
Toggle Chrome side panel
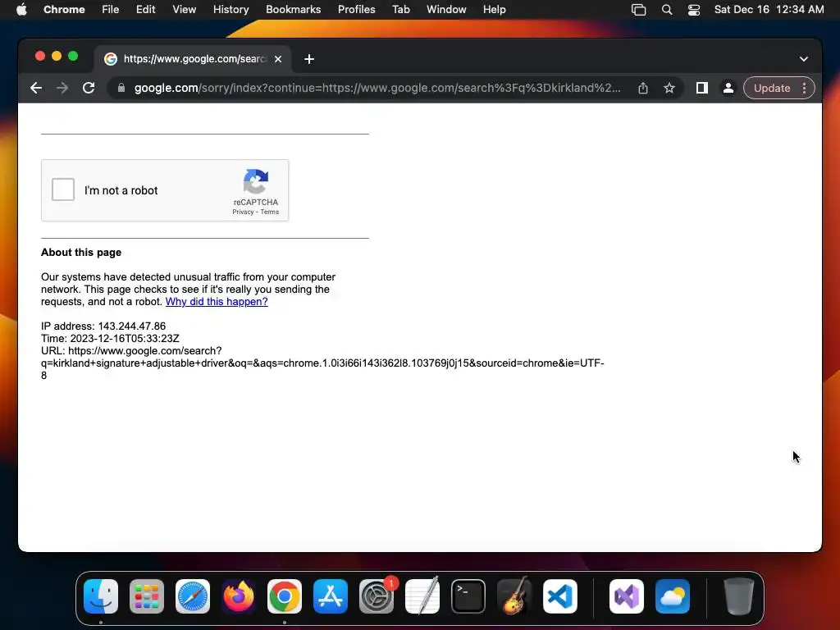coord(702,88)
